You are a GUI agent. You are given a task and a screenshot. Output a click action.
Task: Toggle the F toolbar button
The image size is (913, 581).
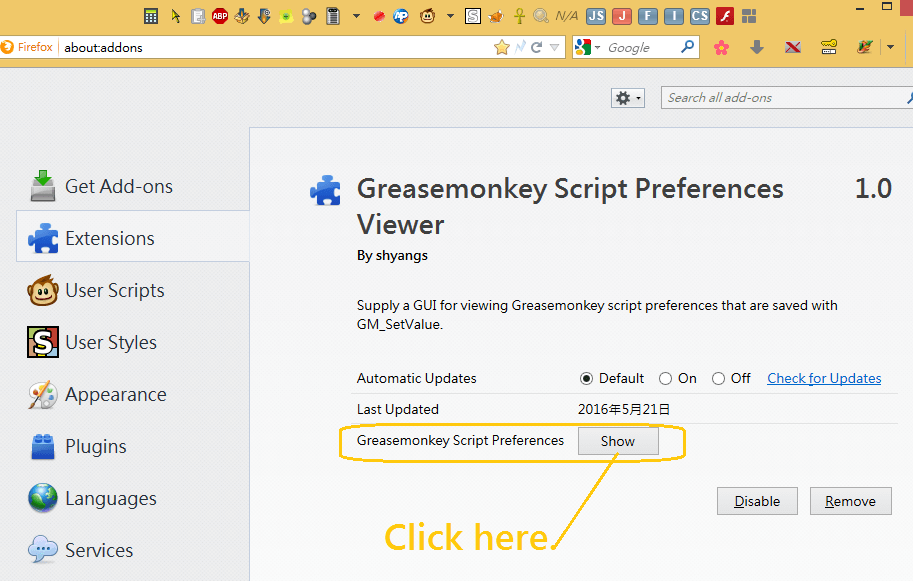tap(647, 16)
